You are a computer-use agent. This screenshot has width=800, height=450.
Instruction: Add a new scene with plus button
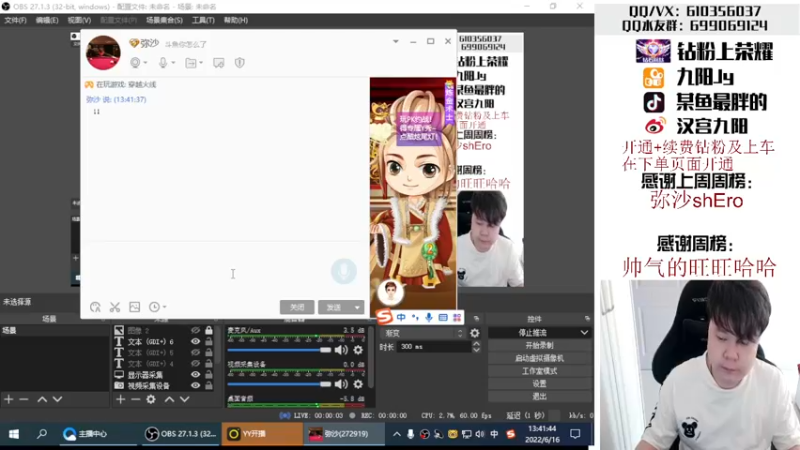[x=9, y=399]
